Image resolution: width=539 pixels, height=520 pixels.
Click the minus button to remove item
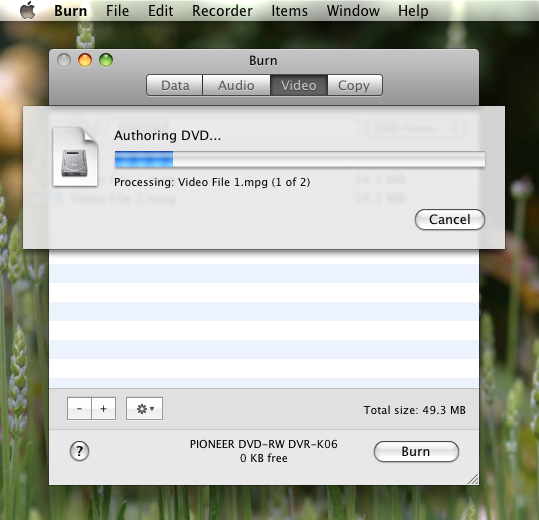click(x=79, y=409)
